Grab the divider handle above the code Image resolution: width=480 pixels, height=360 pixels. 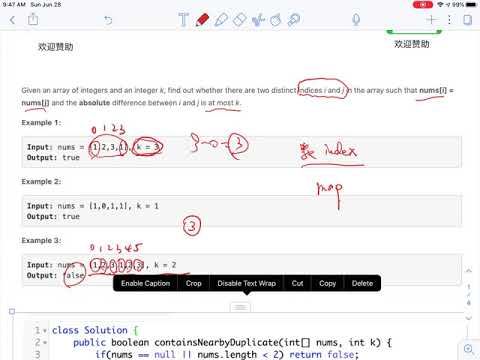tap(240, 307)
